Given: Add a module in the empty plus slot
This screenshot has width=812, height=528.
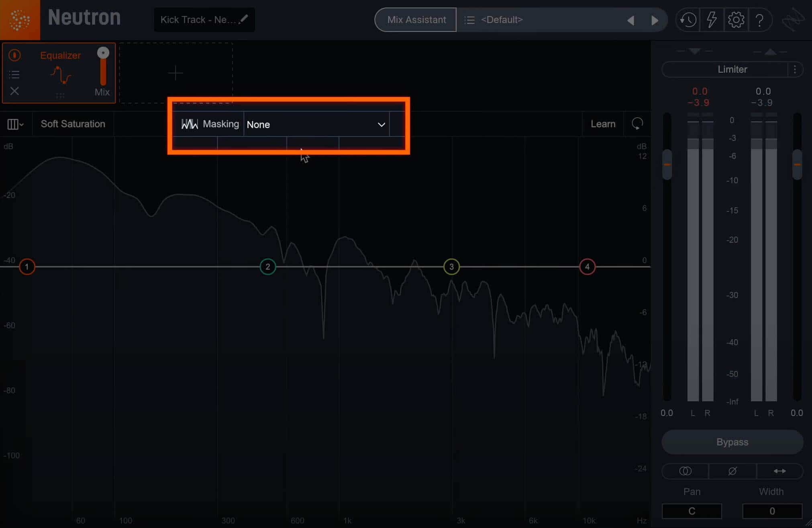Looking at the screenshot, I should pos(175,73).
